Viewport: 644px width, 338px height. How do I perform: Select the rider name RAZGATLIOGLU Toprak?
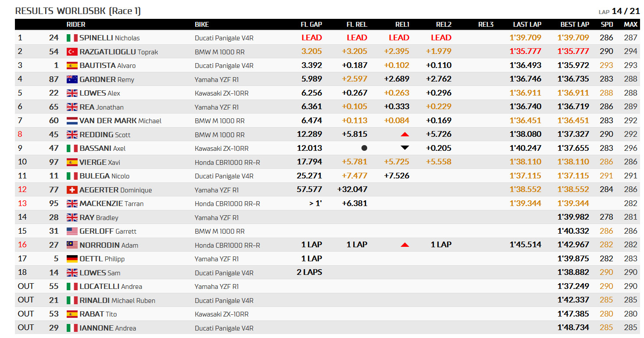(119, 52)
